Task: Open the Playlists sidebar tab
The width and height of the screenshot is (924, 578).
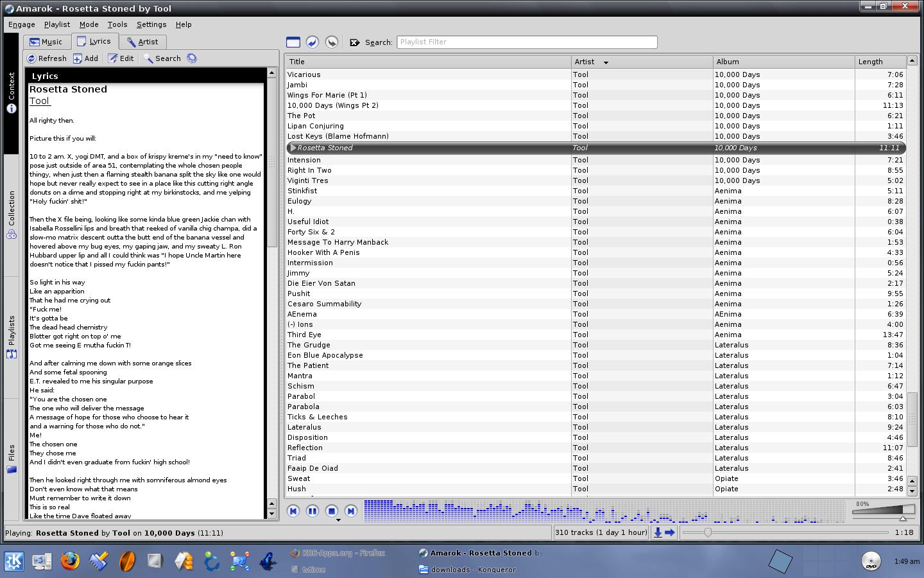Action: tap(11, 337)
